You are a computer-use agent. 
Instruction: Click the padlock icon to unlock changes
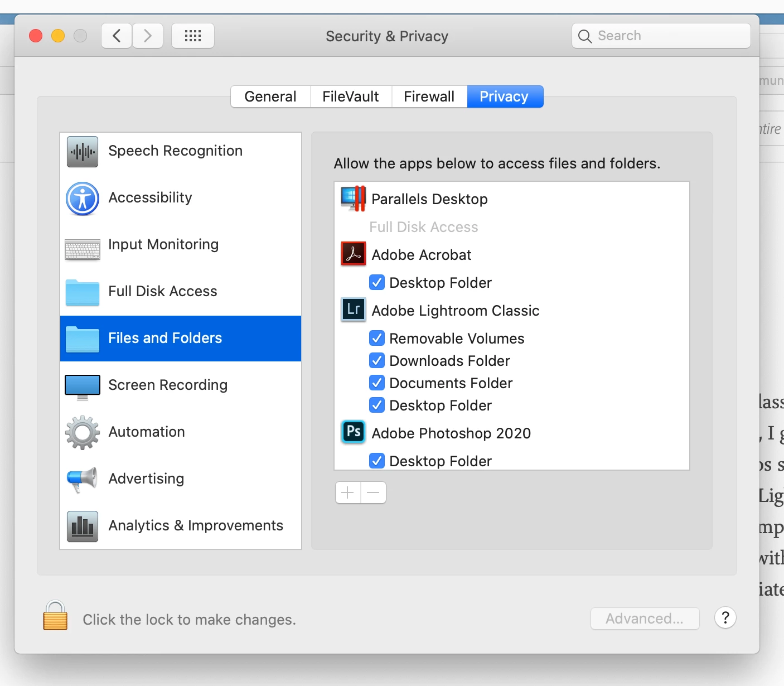(x=55, y=615)
